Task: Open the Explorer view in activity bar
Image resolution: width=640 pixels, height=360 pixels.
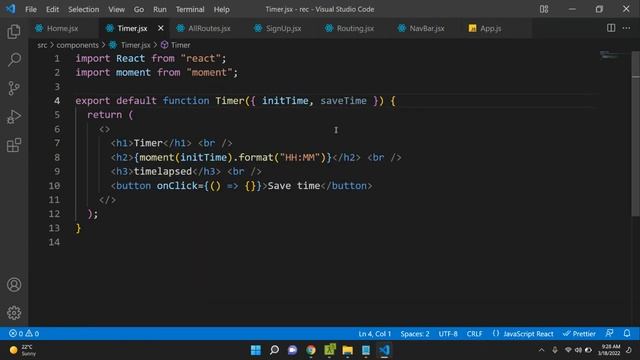Action: 14,32
